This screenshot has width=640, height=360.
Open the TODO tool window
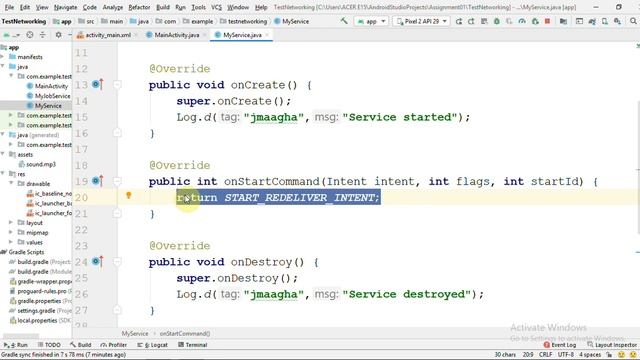tap(49, 345)
